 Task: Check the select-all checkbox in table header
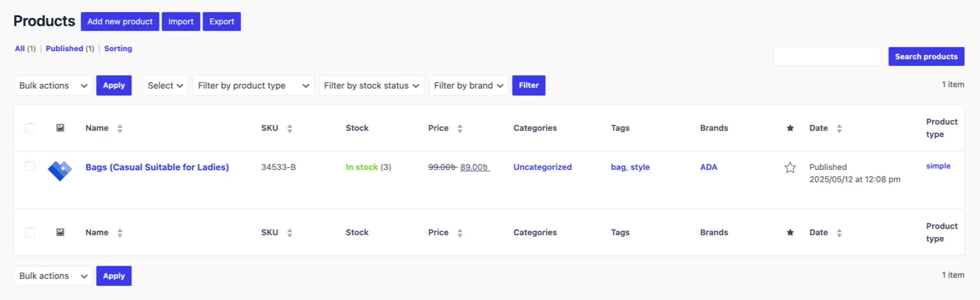tap(30, 128)
